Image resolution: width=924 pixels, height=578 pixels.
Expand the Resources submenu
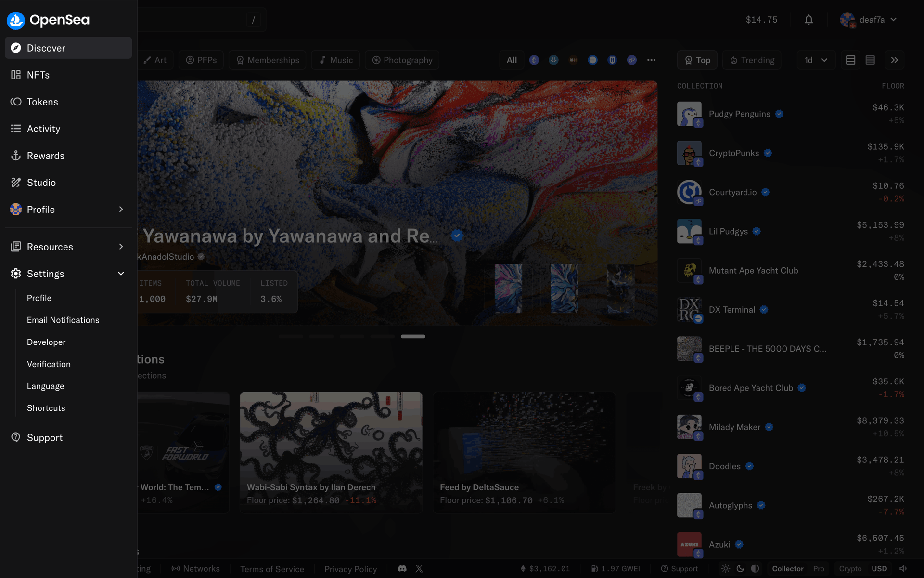[68, 247]
